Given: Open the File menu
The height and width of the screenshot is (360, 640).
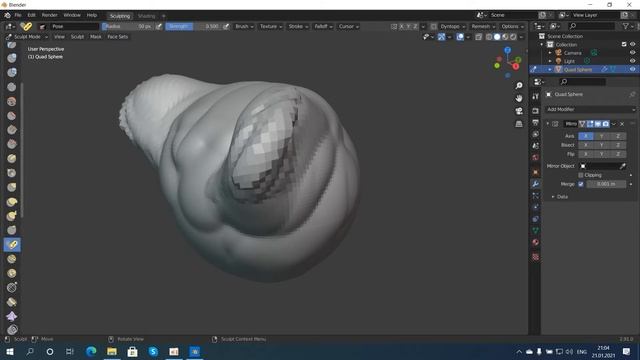Looking at the screenshot, I should (x=18, y=15).
